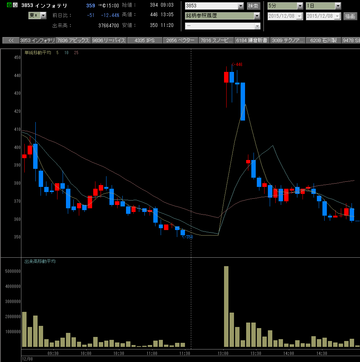Click the stock code input field 3853
360x362 pixels.
coord(212,6)
